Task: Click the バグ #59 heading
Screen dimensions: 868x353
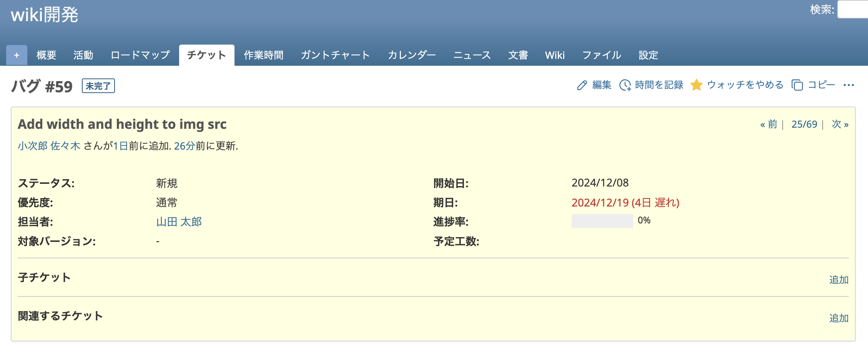Action: click(x=42, y=86)
